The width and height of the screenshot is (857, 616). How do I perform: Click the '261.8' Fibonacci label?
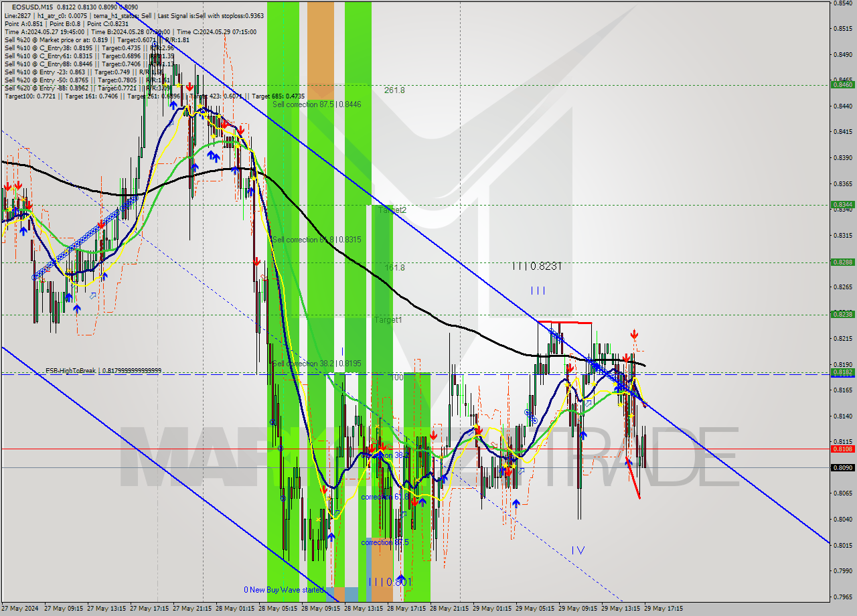pos(394,90)
